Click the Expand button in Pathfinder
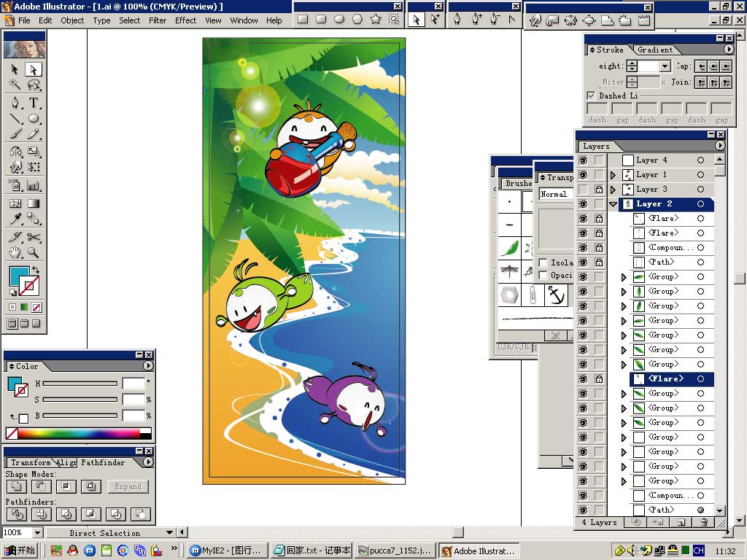Screen dimensions: 747x560 [x=128, y=486]
